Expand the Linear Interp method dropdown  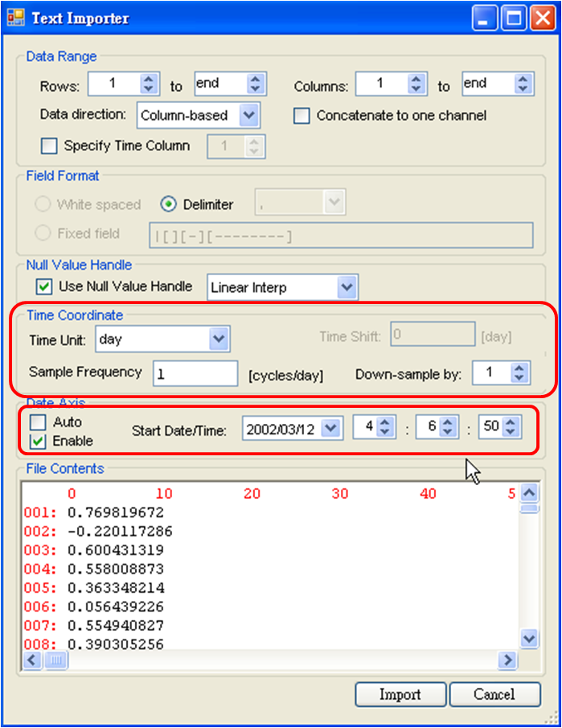tap(347, 287)
